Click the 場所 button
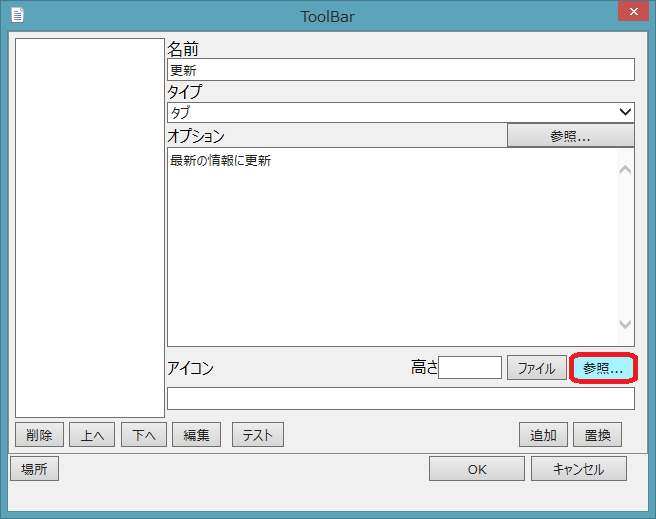This screenshot has height=519, width=656. coord(34,469)
